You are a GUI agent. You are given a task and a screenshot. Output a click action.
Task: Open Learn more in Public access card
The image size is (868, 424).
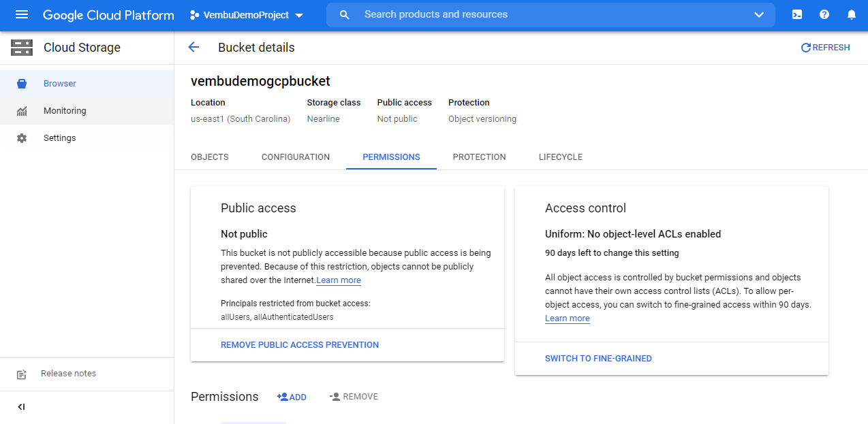click(339, 280)
